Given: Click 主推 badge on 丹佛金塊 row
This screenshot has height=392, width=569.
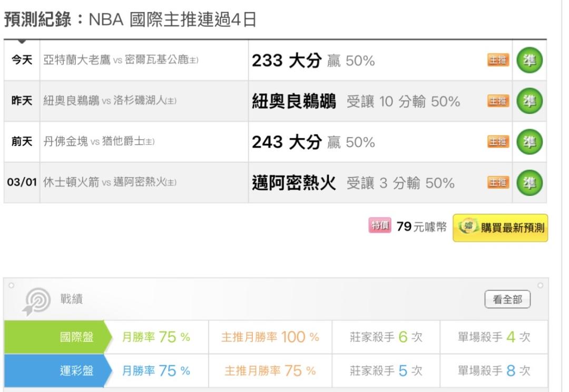Looking at the screenshot, I should tap(498, 142).
